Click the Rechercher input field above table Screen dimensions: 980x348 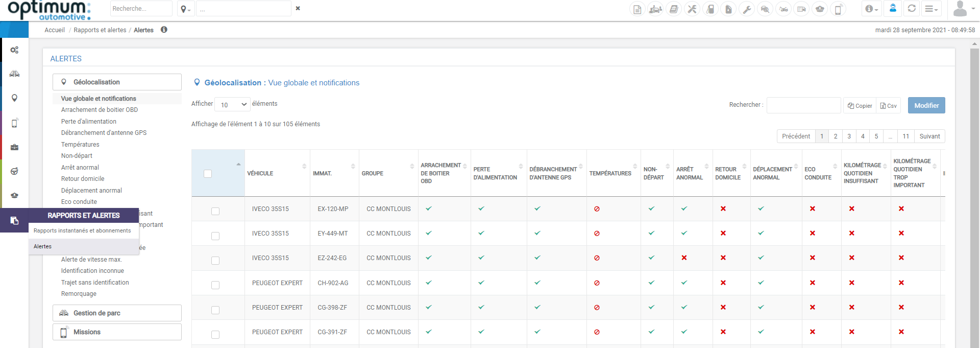coord(803,105)
